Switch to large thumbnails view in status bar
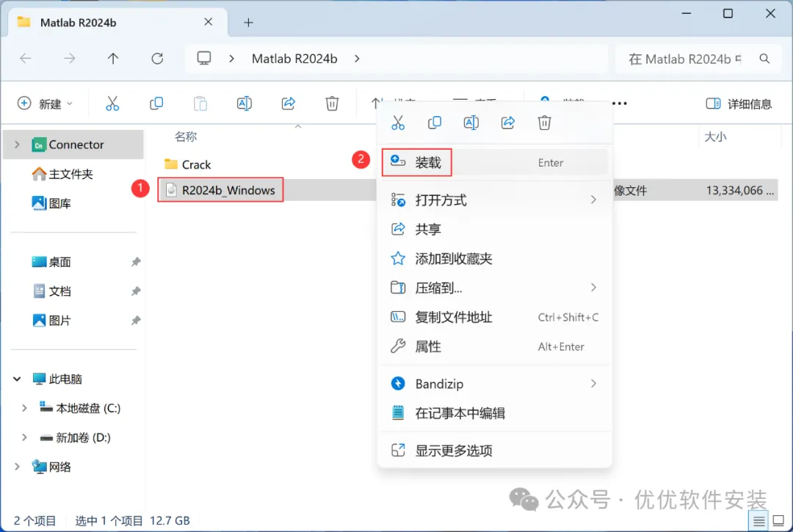Viewport: 793px width, 532px height. click(779, 521)
